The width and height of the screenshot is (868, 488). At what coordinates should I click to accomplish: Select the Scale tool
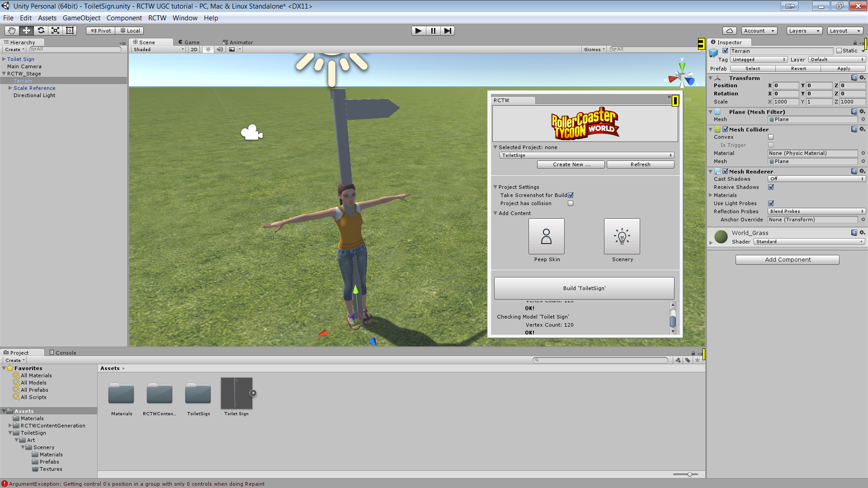[x=55, y=31]
